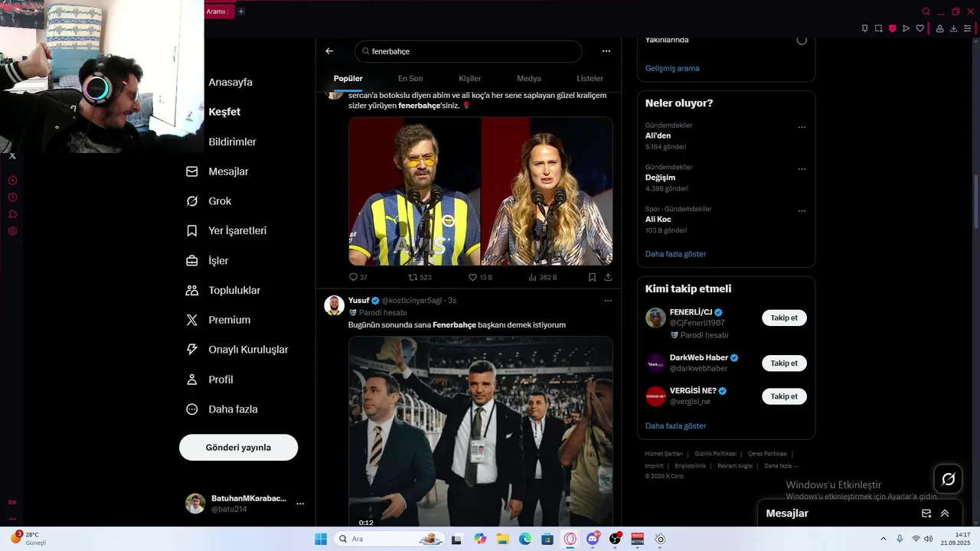
Task: Switch to the En Son tab
Action: coord(410,78)
